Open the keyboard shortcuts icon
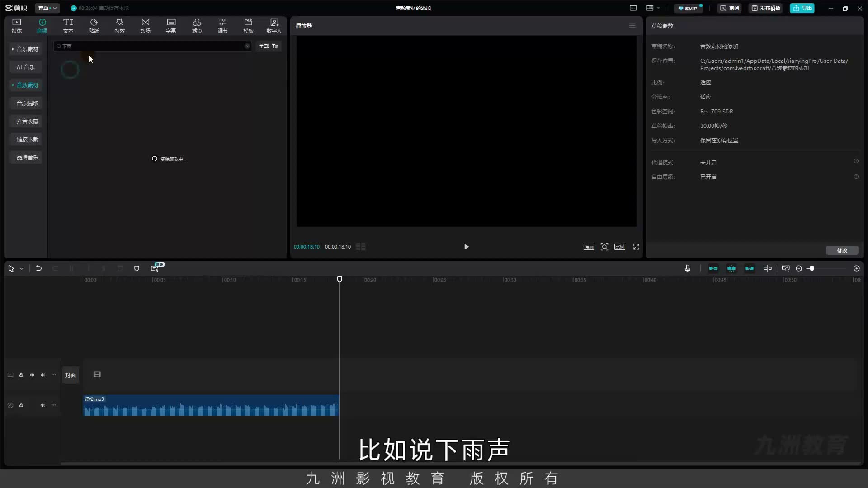This screenshot has width=868, height=488. coord(633,8)
